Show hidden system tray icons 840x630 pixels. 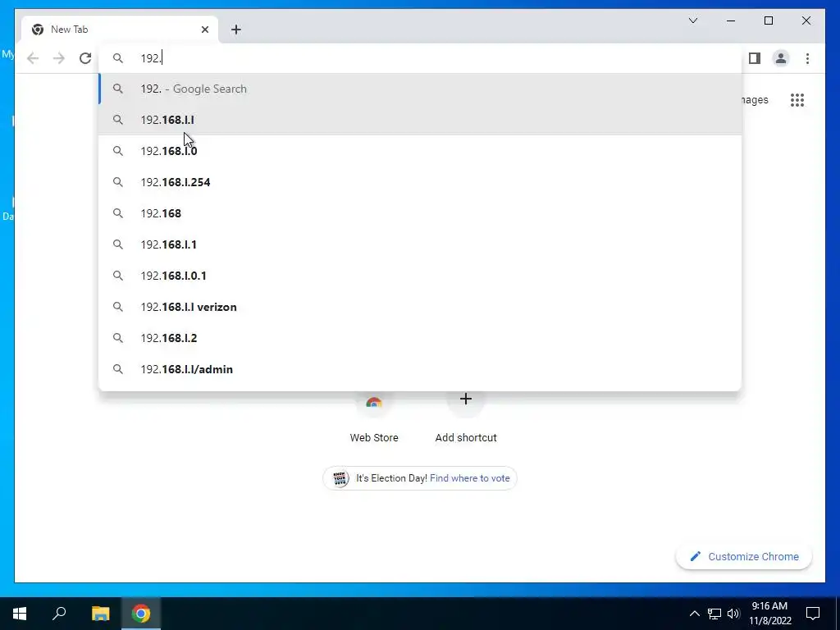point(694,614)
